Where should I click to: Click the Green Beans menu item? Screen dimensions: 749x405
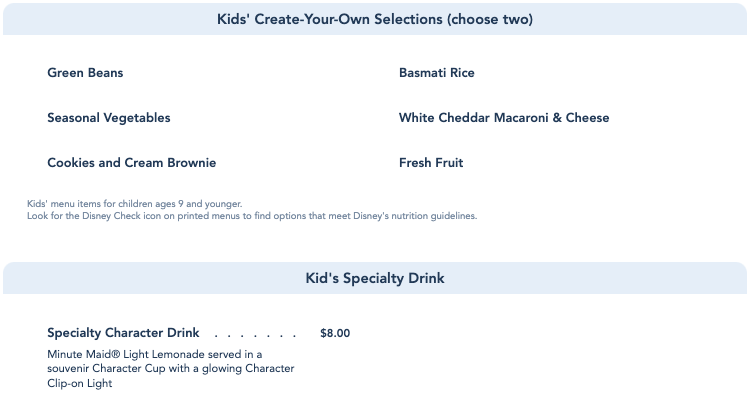85,73
